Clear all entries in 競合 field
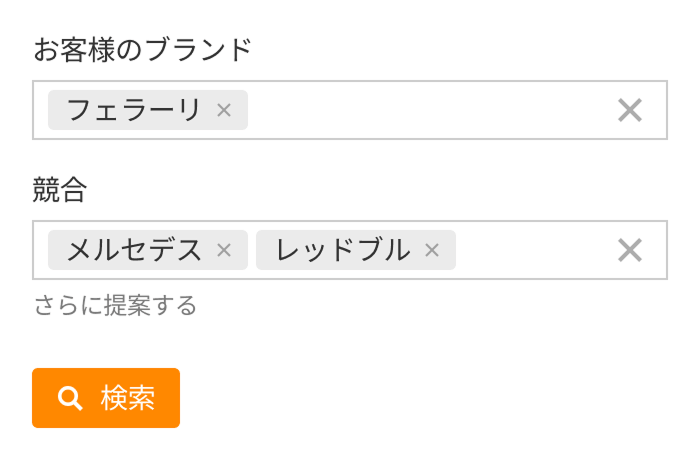This screenshot has height=460, width=700. (629, 250)
